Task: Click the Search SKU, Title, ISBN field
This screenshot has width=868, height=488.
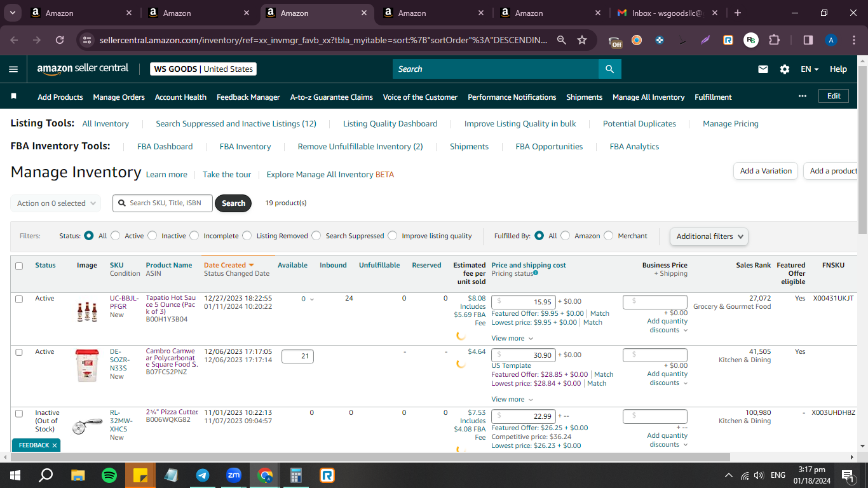Action: (163, 203)
